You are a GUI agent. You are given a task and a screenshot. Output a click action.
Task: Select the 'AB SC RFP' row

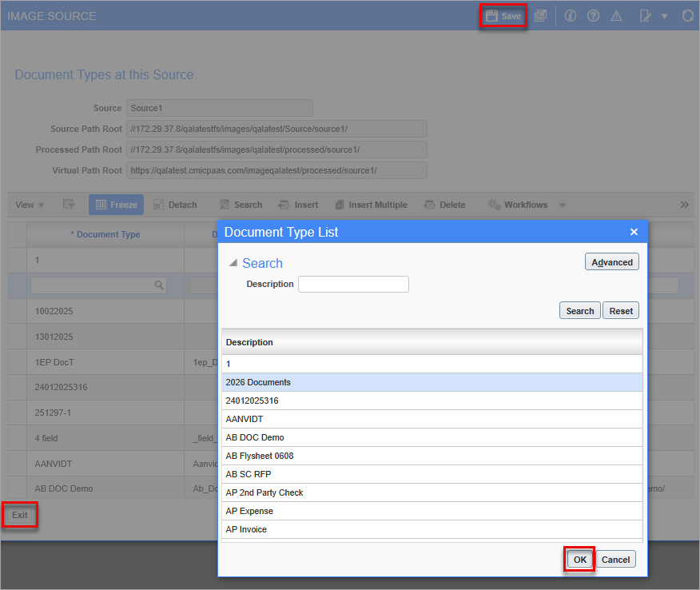pyautogui.click(x=432, y=474)
